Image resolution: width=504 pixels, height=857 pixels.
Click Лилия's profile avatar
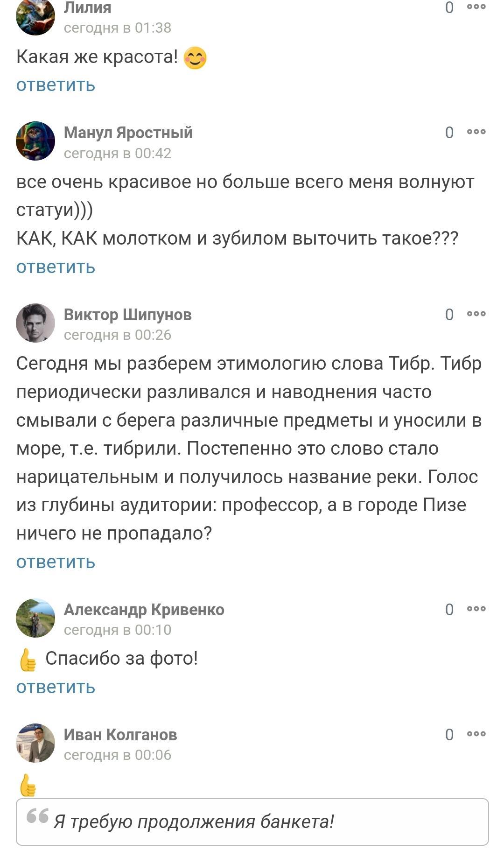click(x=35, y=16)
